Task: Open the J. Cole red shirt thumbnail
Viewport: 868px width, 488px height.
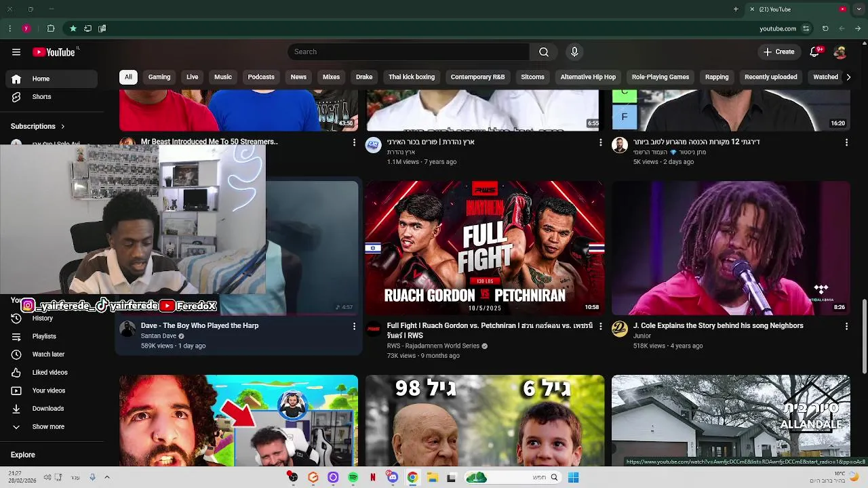Action: (731, 248)
